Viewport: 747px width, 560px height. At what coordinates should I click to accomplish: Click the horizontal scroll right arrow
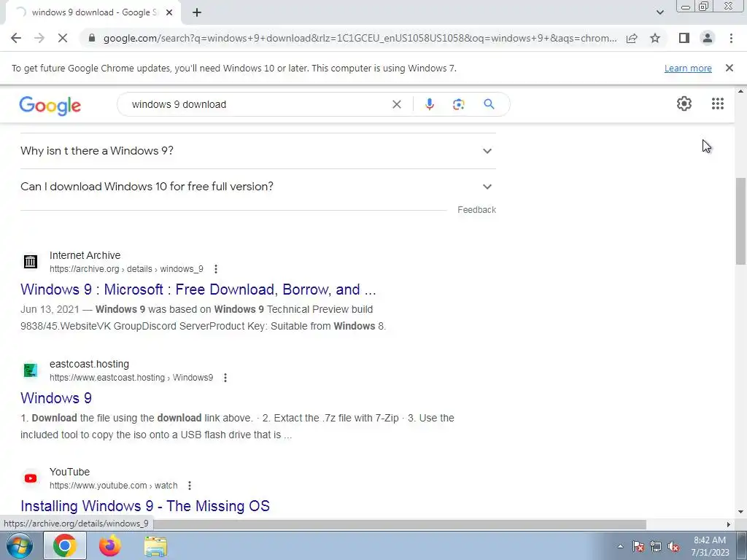point(729,524)
